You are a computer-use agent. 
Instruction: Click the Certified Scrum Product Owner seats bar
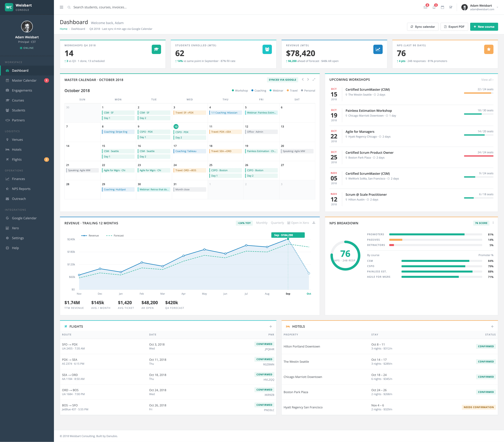pos(479,156)
